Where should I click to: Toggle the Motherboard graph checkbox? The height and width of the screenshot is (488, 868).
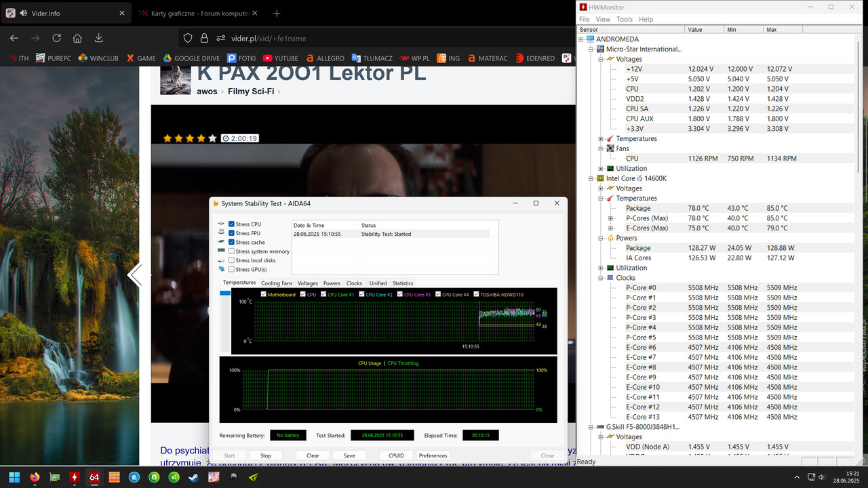(264, 295)
